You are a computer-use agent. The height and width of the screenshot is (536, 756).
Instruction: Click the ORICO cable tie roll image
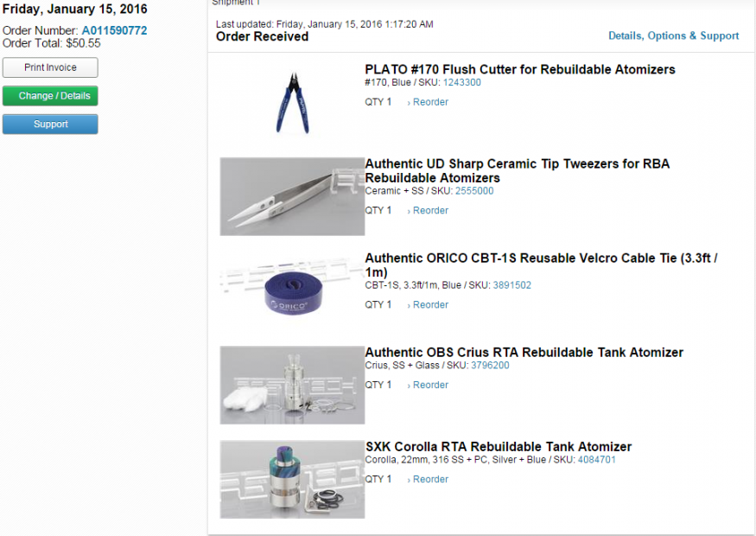click(x=292, y=290)
